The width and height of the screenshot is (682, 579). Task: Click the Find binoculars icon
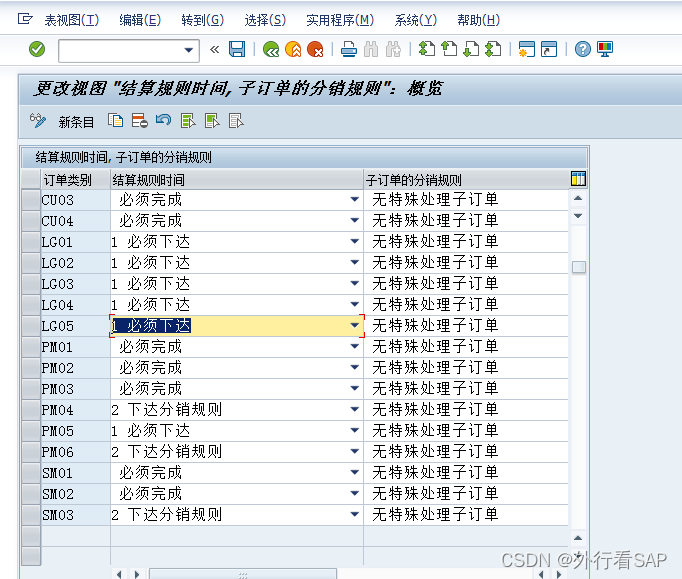[x=371, y=49]
